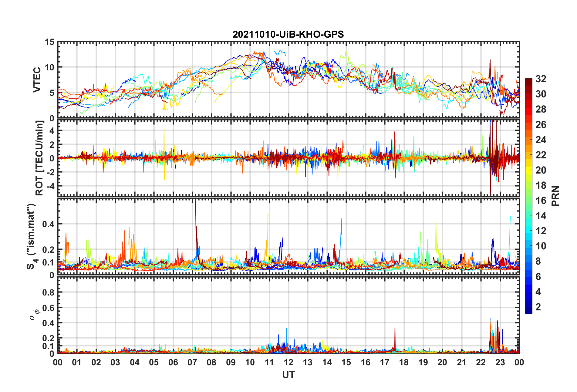Click sigma phi axis tick value 0.8
The height and width of the screenshot is (392, 577).
click(49, 292)
